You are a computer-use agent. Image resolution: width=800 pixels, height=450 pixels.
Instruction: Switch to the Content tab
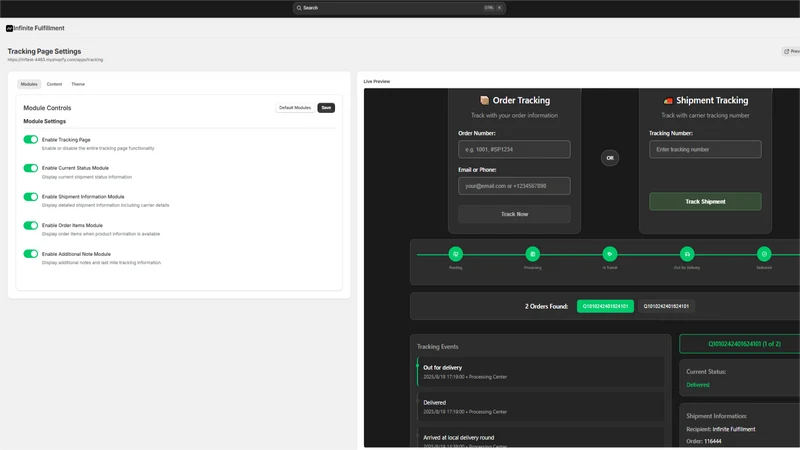[54, 84]
